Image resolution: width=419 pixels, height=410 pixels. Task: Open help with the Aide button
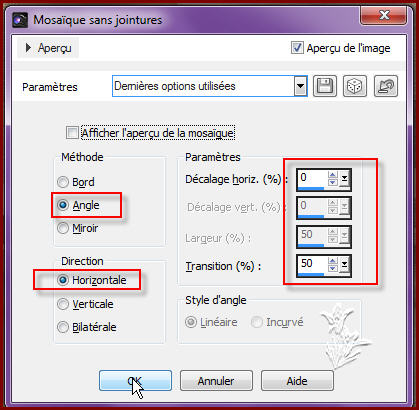click(x=297, y=380)
